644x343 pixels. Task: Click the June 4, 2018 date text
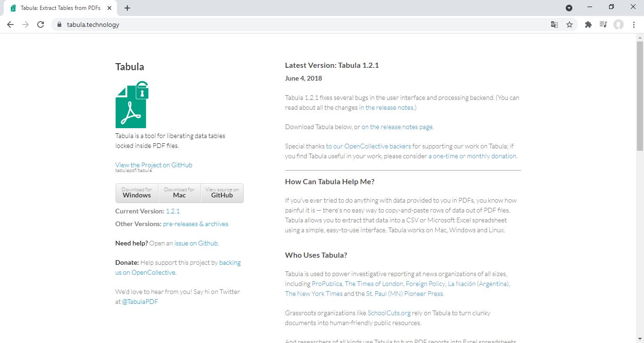304,78
